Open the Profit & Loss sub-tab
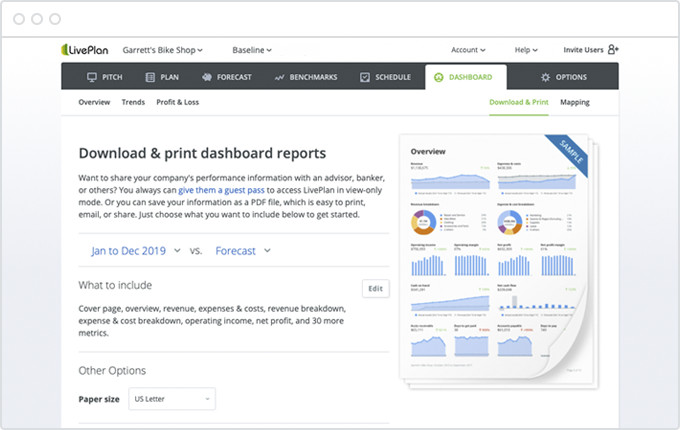The height and width of the screenshot is (430, 680). tap(177, 102)
